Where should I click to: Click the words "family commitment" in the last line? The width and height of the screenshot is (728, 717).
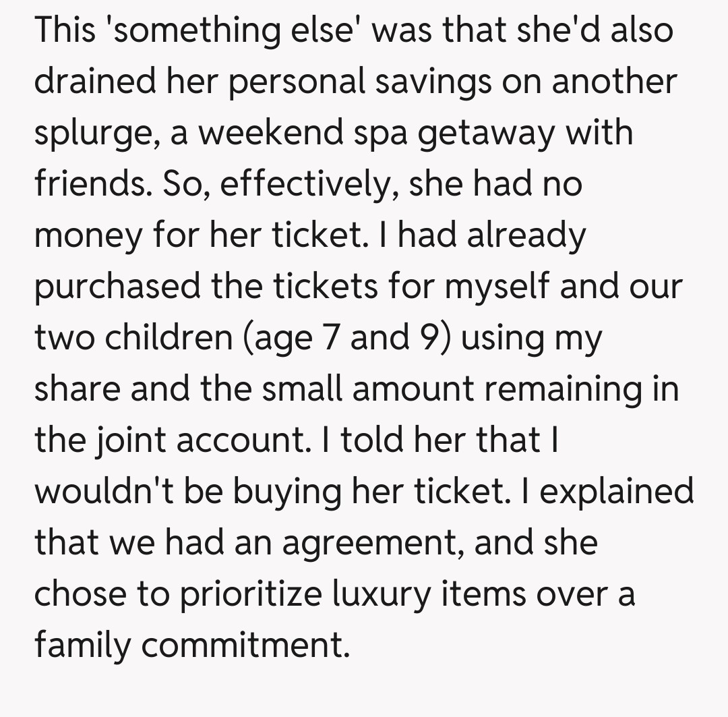[x=192, y=645]
